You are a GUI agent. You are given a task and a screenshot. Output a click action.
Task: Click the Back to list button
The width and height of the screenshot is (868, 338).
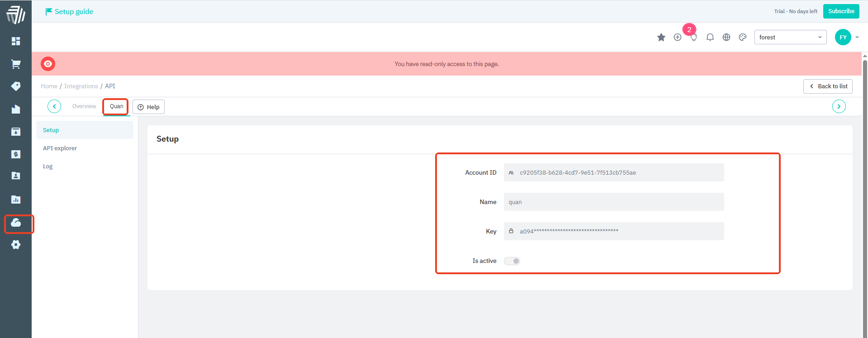[828, 86]
